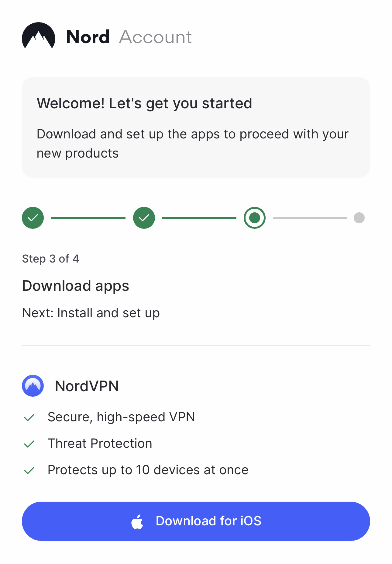The height and width of the screenshot is (564, 392).
Task: Click the gray fourth step dot
Action: [x=359, y=218]
